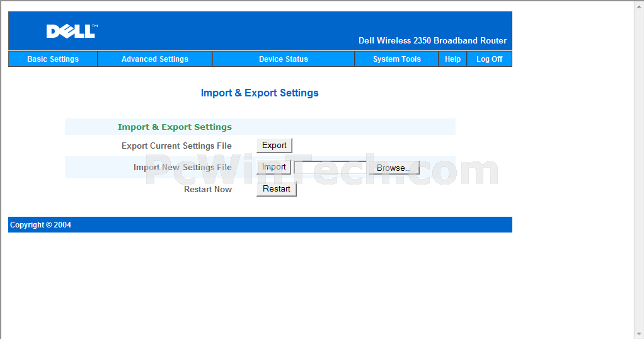Log Off from the router
644x339 pixels.
(x=489, y=59)
